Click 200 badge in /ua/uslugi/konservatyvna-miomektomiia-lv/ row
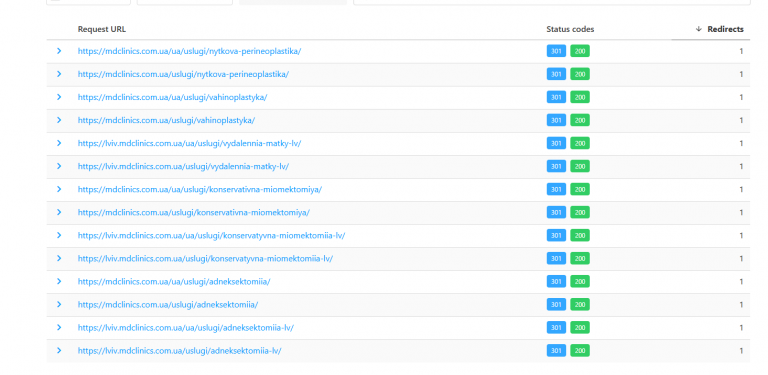The width and height of the screenshot is (768, 375). pyautogui.click(x=580, y=235)
